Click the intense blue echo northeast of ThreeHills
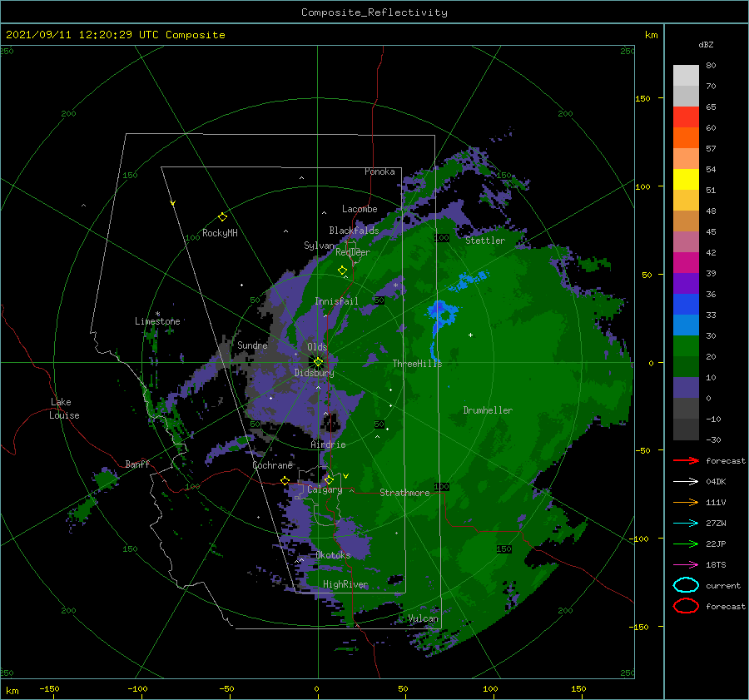The height and width of the screenshot is (700, 749). pyautogui.click(x=442, y=314)
